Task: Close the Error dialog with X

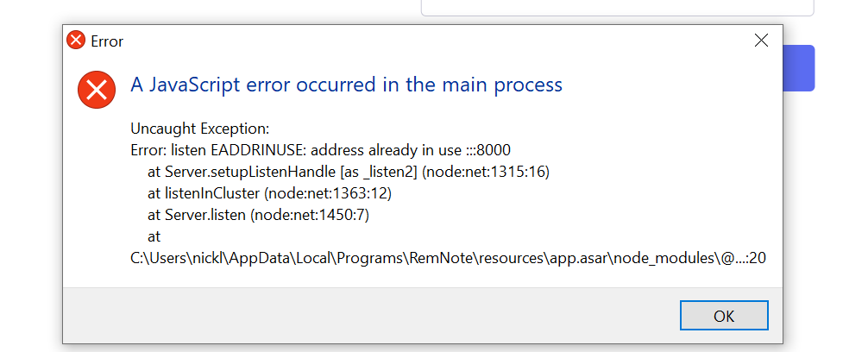Action: tap(761, 40)
